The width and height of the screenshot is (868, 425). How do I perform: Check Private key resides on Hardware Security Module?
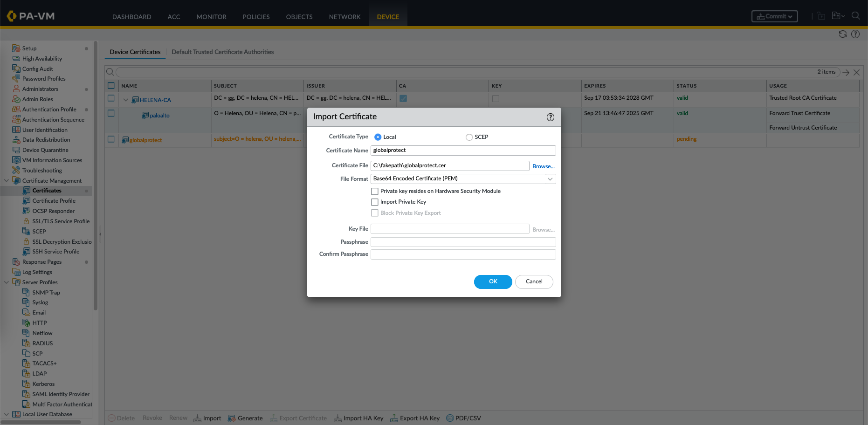(x=375, y=192)
